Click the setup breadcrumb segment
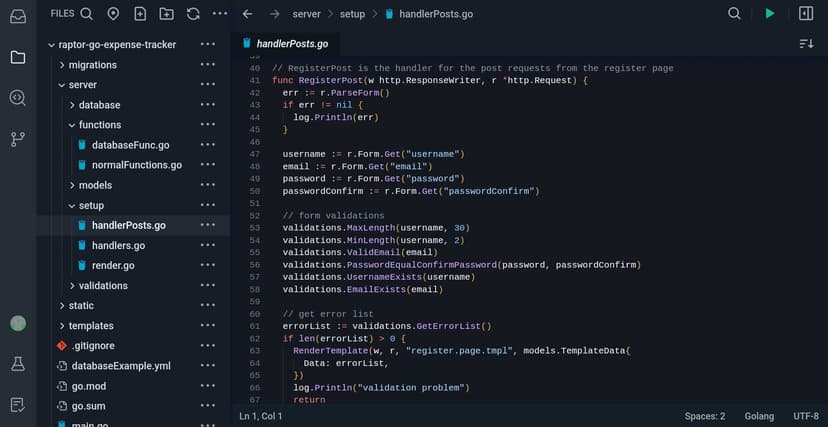 pos(352,14)
